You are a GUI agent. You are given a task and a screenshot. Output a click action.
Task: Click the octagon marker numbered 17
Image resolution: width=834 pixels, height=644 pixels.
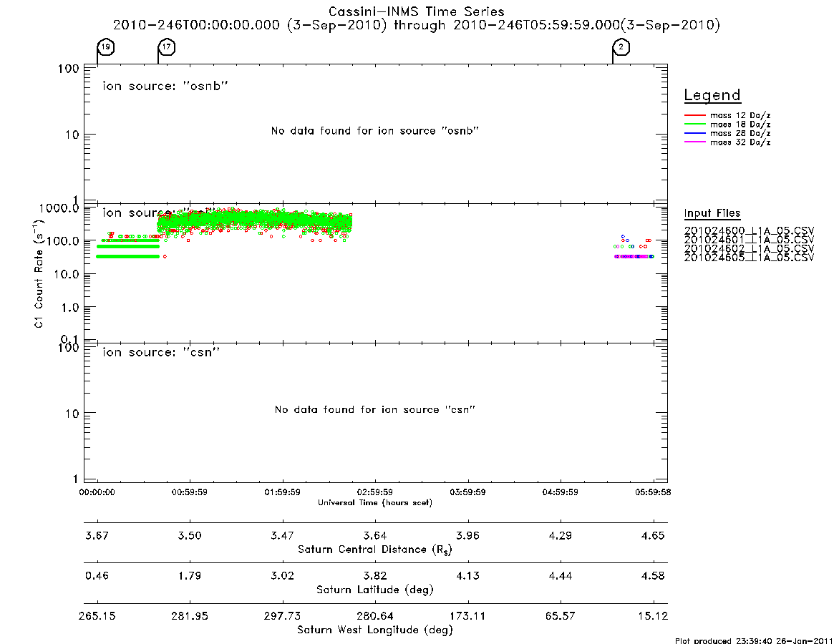click(167, 47)
